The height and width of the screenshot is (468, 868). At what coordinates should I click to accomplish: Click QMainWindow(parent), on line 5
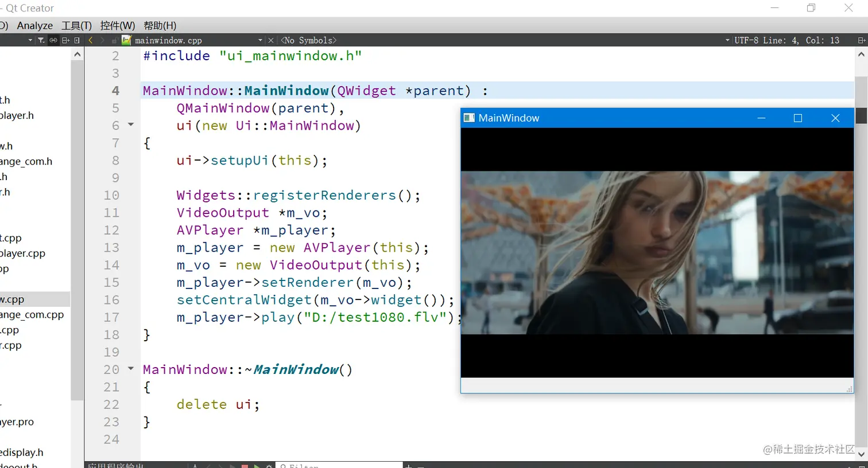[261, 108]
